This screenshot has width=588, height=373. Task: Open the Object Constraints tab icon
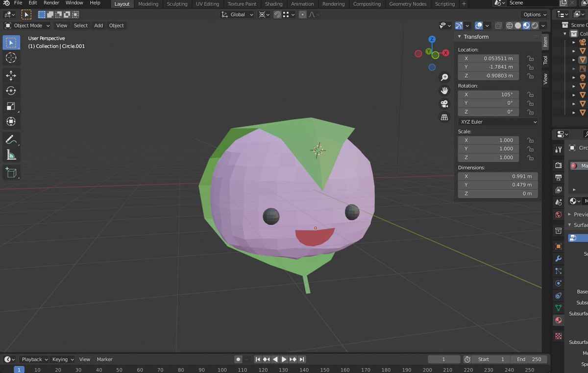tap(558, 296)
